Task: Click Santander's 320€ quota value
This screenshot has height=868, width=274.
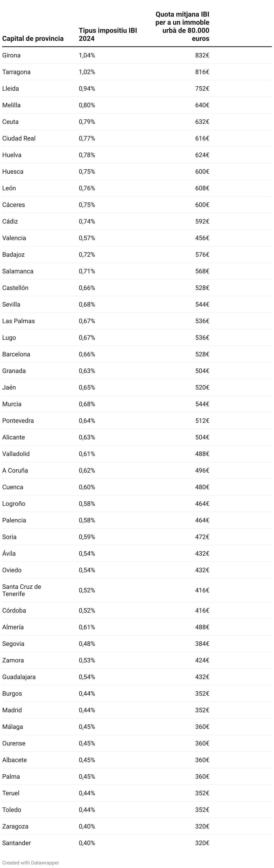Action: pyautogui.click(x=202, y=843)
